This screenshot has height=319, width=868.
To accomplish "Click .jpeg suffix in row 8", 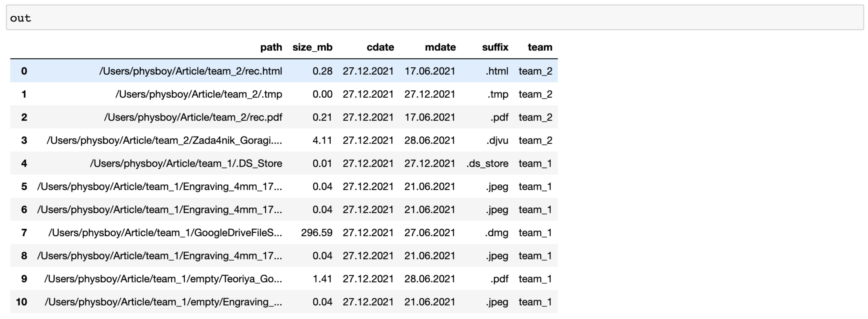I will coord(497,256).
